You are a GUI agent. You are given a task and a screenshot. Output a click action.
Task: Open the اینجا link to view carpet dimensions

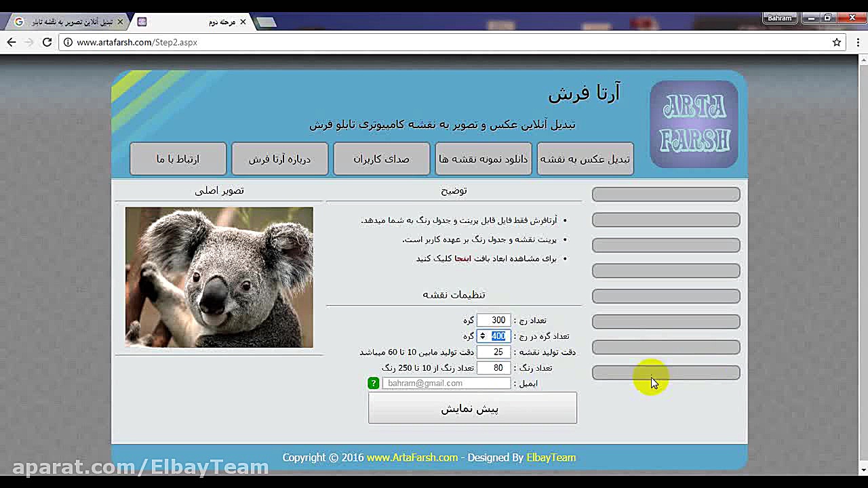click(463, 258)
